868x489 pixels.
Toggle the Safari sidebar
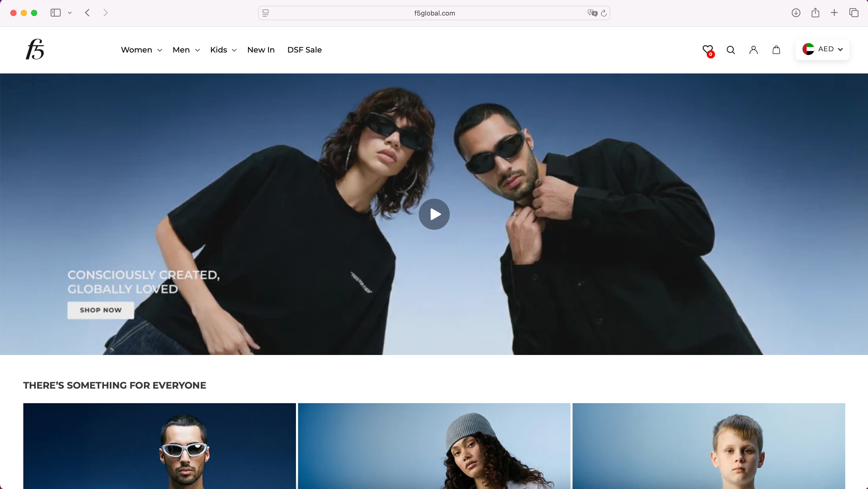point(55,13)
